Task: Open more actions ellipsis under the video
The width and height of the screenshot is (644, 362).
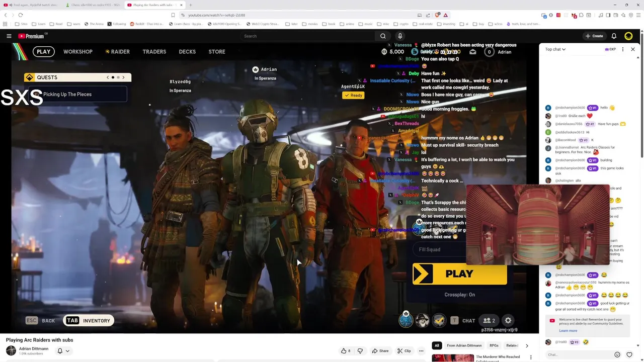Action: [x=421, y=351]
